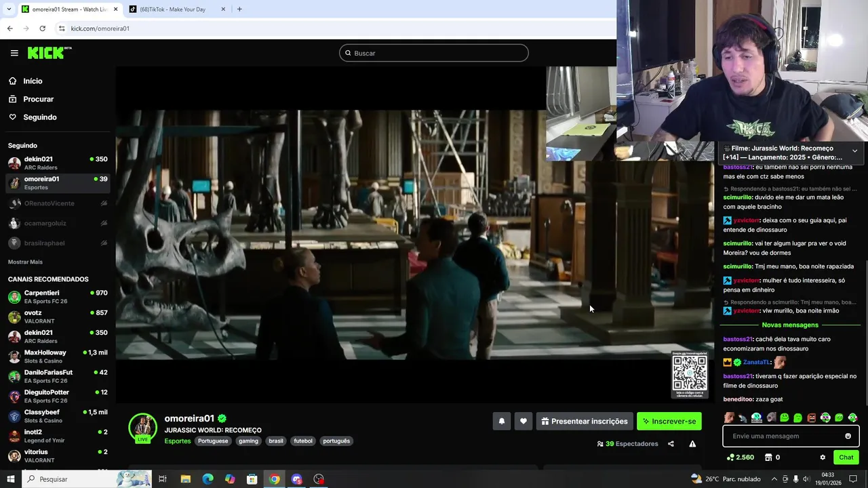Screen dimensions: 868x488
Task: Toggle the stream notifications bell
Action: [502, 421]
